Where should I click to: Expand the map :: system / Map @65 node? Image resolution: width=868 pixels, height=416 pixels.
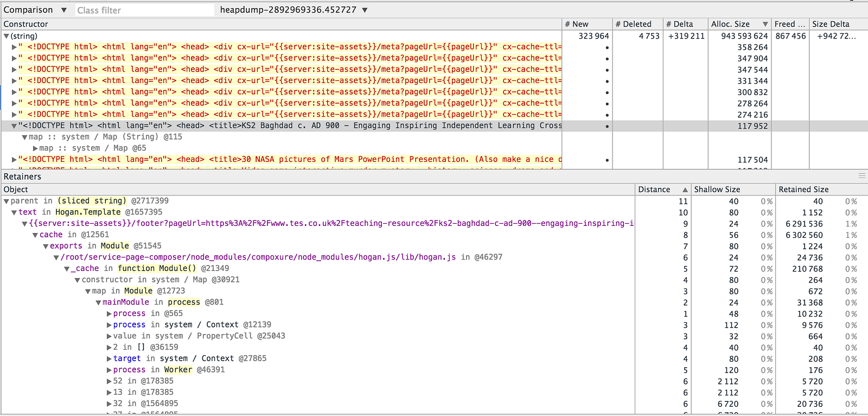[x=35, y=148]
